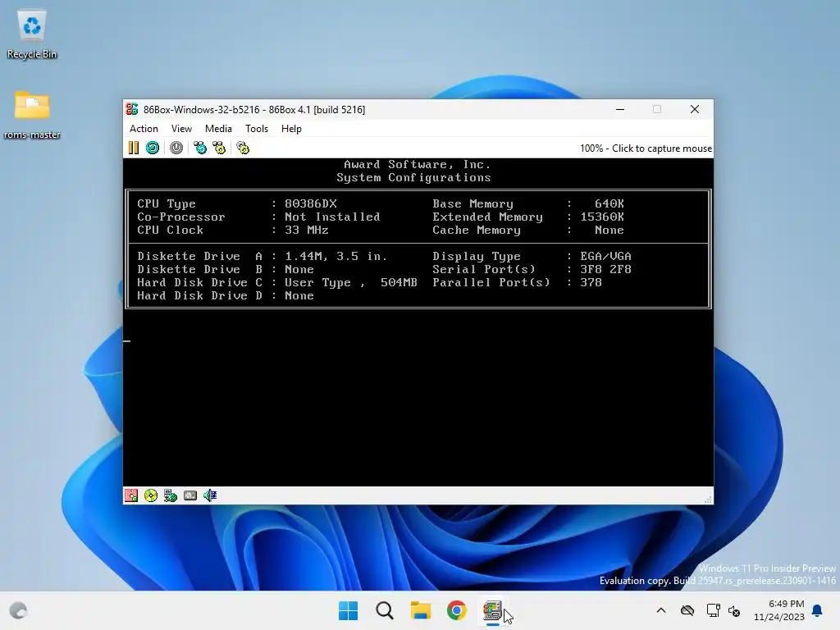Click the OneDrive cloud tray icon

(x=687, y=610)
